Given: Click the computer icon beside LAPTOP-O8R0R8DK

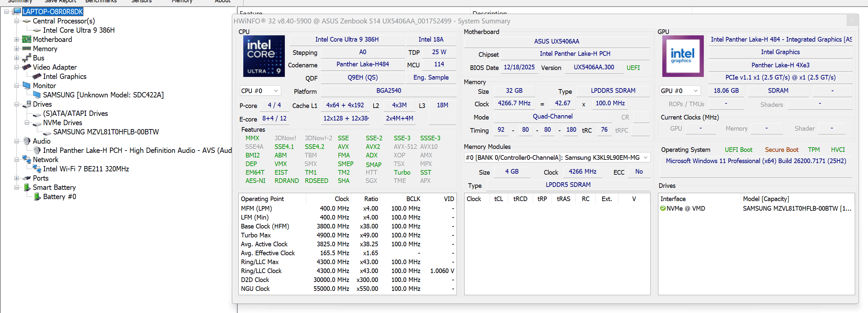Looking at the screenshot, I should click(x=16, y=12).
